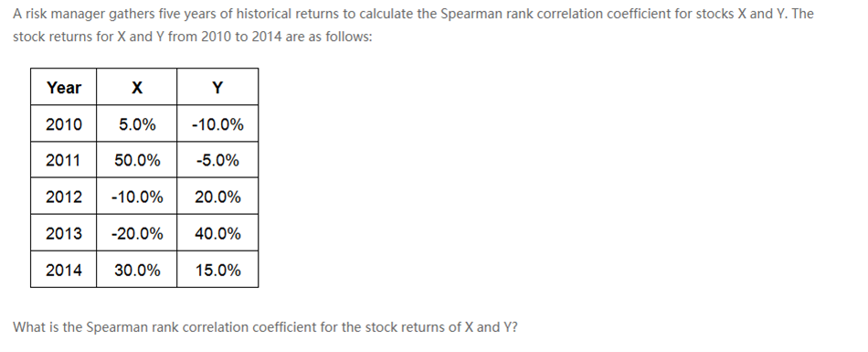Click the 30.0% X return cell
The width and height of the screenshot is (868, 352).
(137, 270)
